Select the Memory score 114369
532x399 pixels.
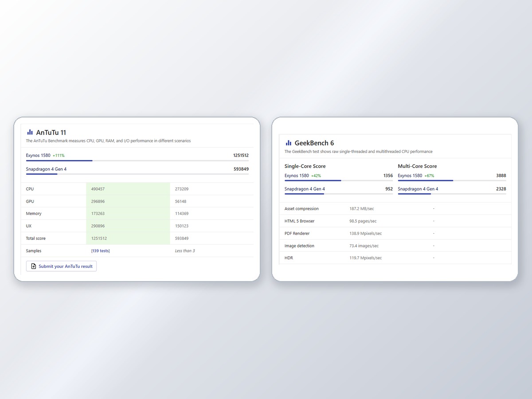point(182,214)
